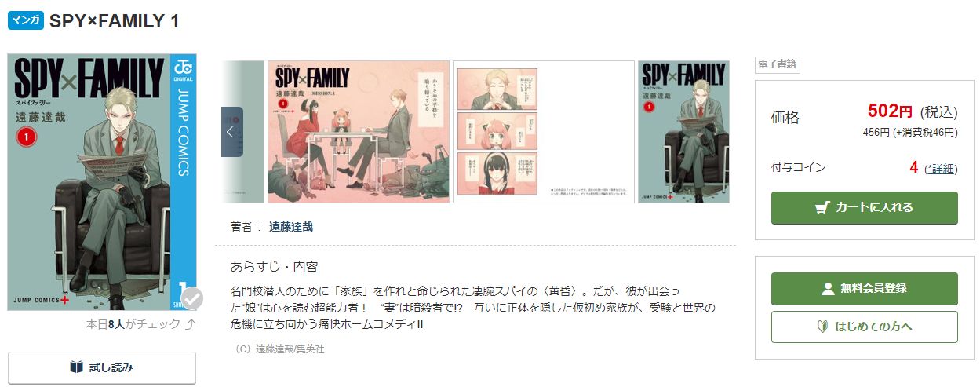Open author 遠藤達哉 link

(x=290, y=226)
